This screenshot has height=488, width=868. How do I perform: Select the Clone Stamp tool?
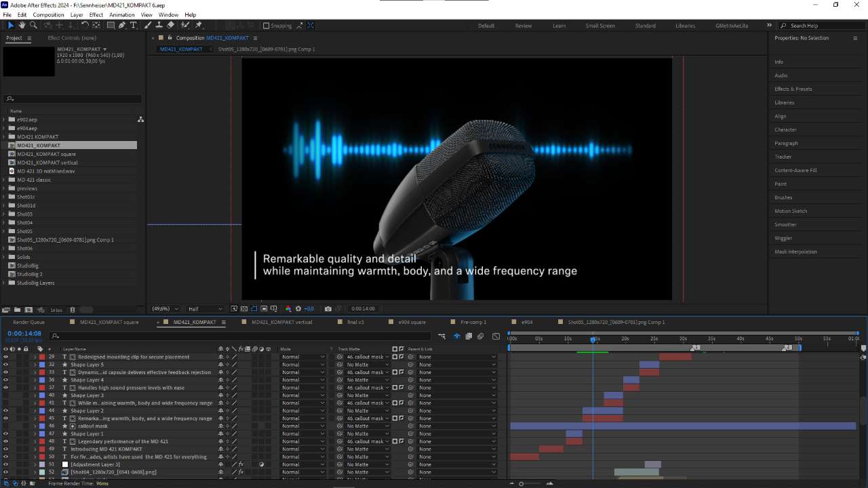[x=159, y=26]
